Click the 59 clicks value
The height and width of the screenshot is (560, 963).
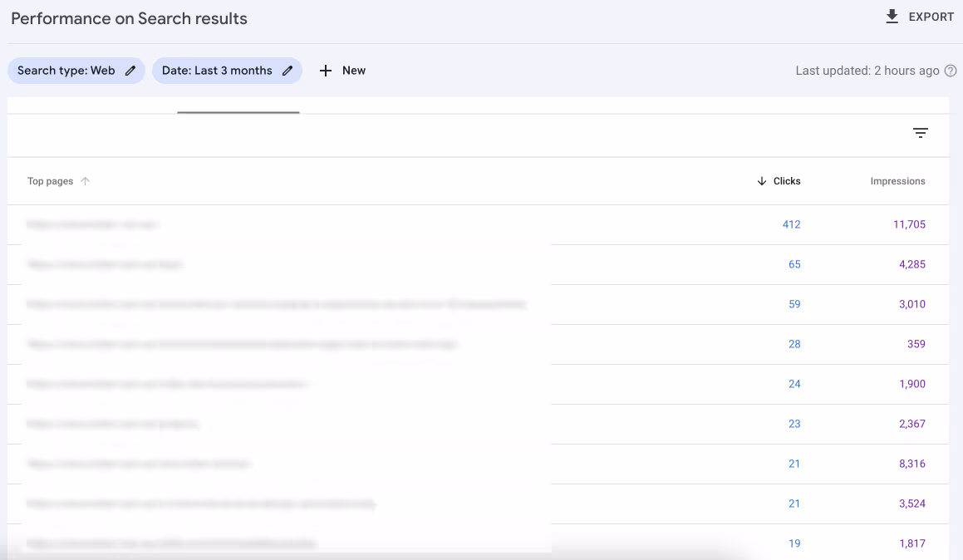click(794, 305)
